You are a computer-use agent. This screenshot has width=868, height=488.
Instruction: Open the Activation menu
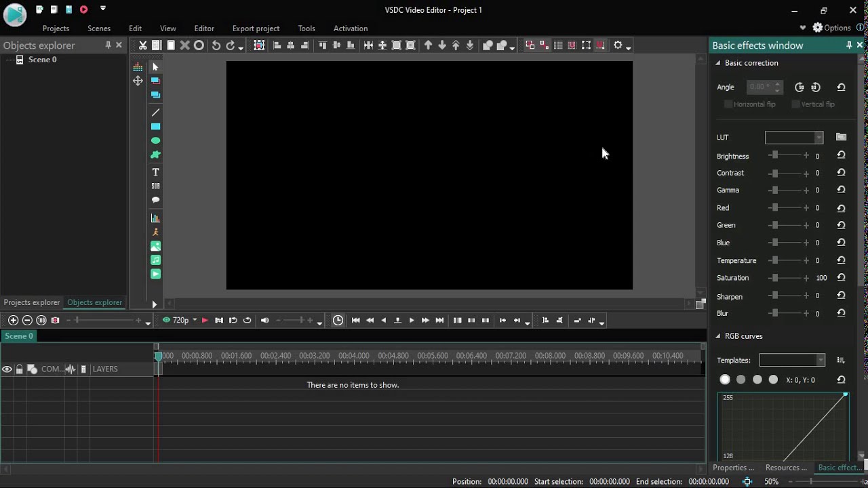pos(351,28)
